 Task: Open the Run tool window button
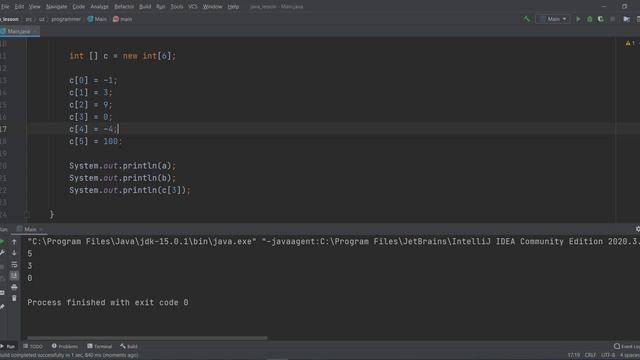click(x=8, y=346)
